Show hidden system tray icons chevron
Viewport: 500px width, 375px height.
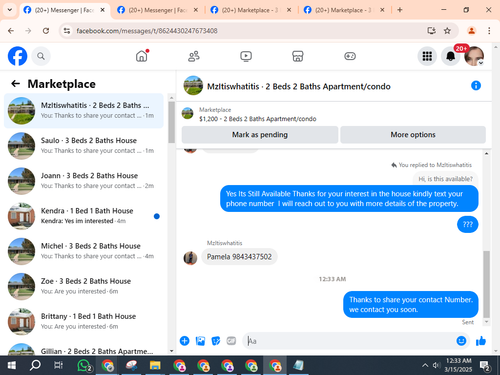pos(425,365)
